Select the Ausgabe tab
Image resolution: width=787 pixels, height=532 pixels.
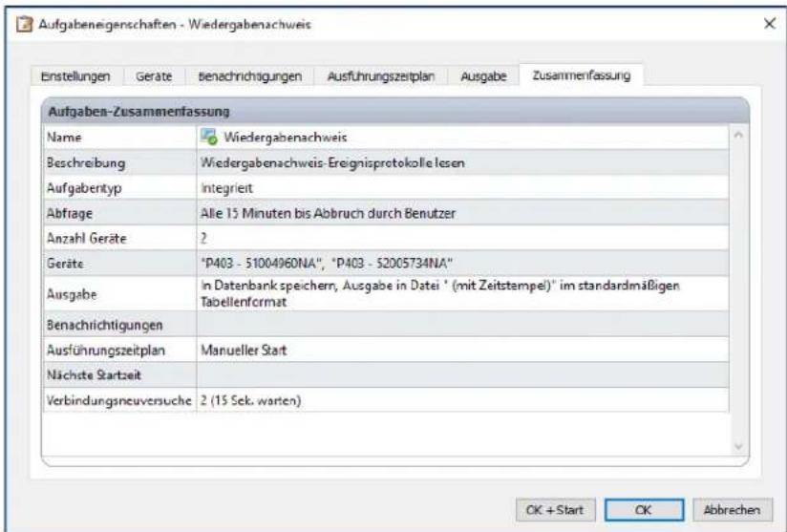pos(483,76)
